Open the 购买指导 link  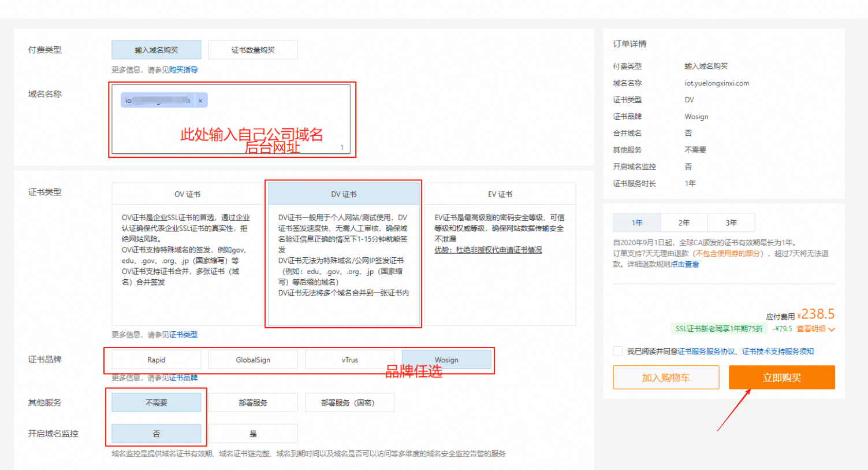184,70
